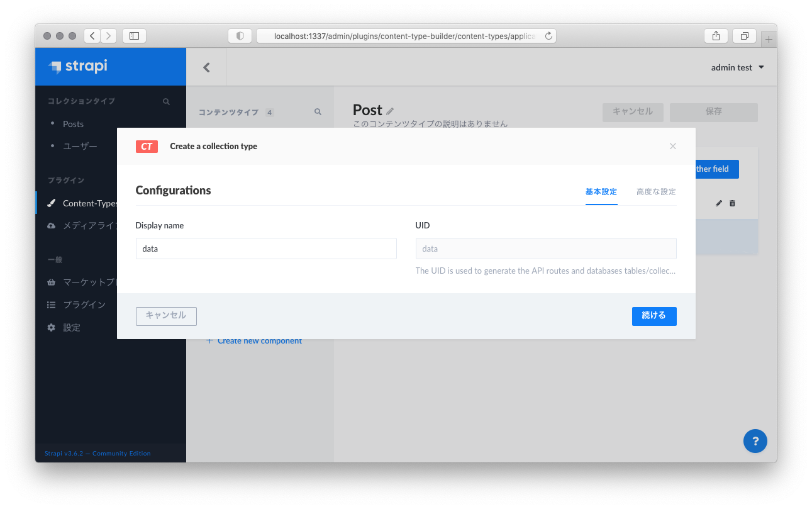Edit Post name with pencil icon
The height and width of the screenshot is (509, 812).
[x=390, y=111]
